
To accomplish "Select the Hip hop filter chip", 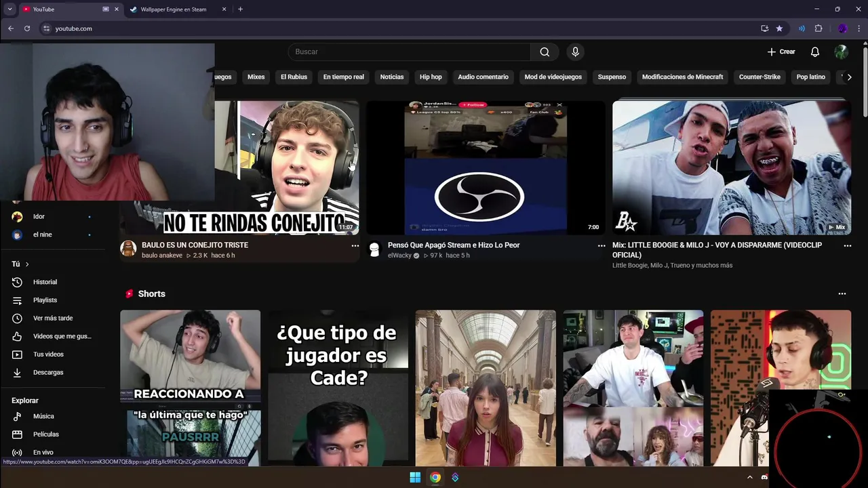I will [x=431, y=77].
